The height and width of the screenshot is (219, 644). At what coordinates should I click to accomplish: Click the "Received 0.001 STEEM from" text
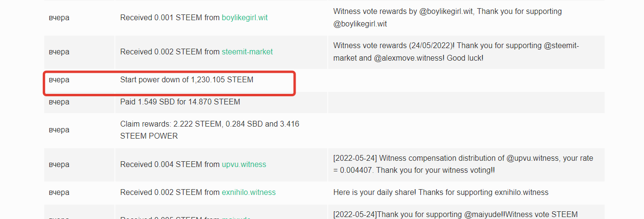coord(170,18)
